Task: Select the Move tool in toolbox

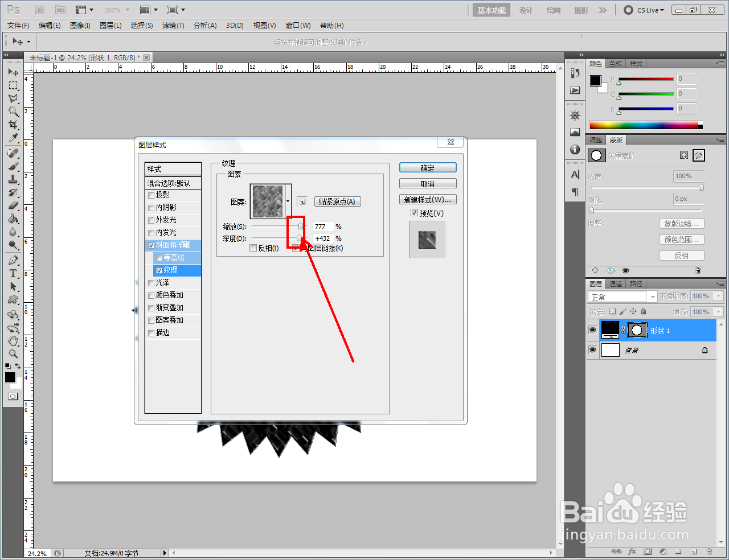Action: (x=13, y=72)
